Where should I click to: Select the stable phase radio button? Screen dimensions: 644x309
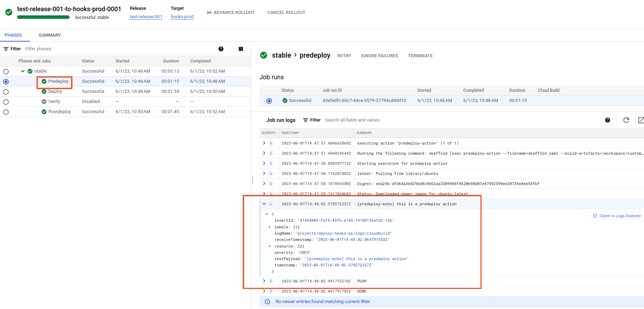[6, 72]
